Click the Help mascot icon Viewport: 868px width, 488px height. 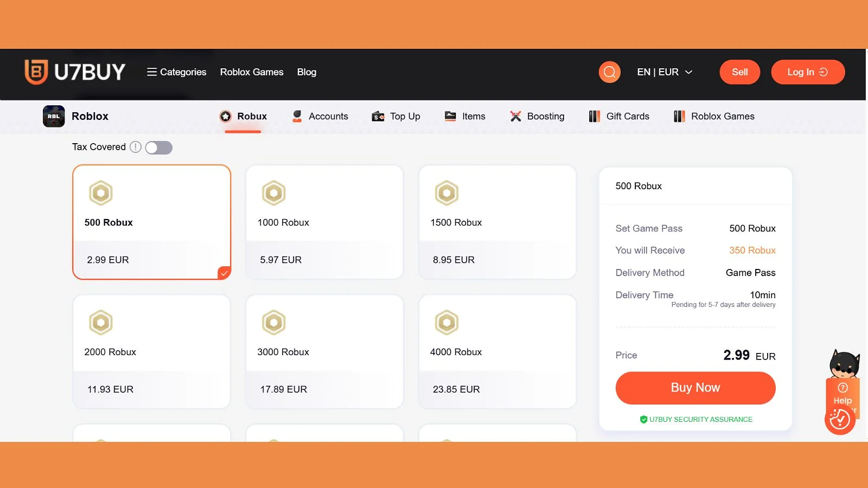[x=844, y=364]
